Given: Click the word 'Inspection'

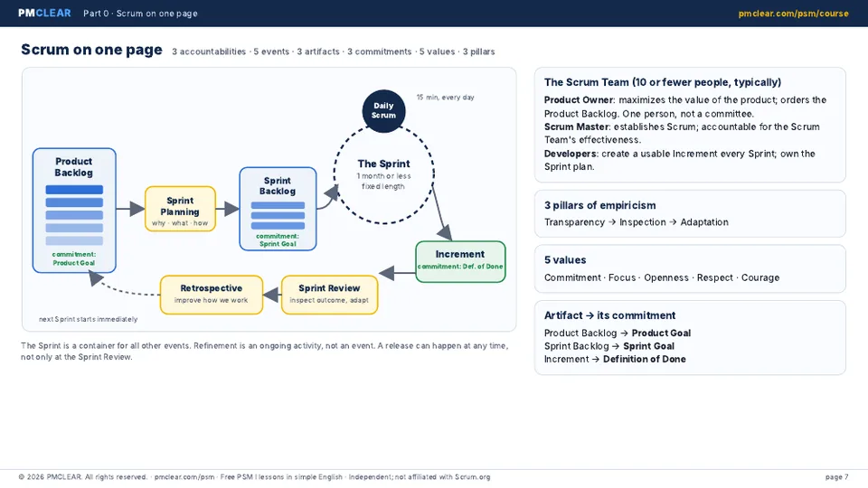Looking at the screenshot, I should tap(643, 222).
